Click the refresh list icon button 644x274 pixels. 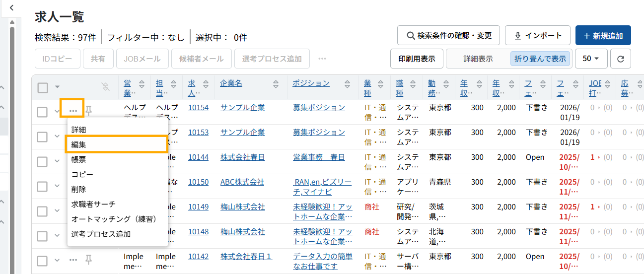pos(620,59)
